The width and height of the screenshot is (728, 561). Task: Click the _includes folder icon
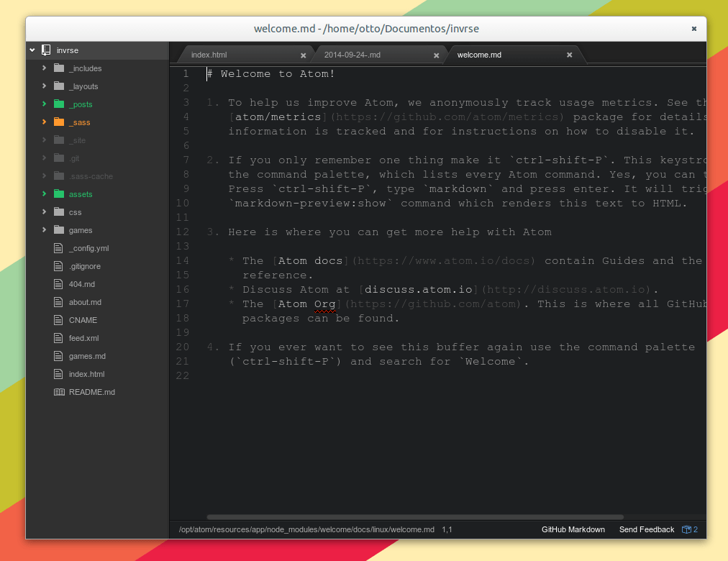[x=59, y=68]
